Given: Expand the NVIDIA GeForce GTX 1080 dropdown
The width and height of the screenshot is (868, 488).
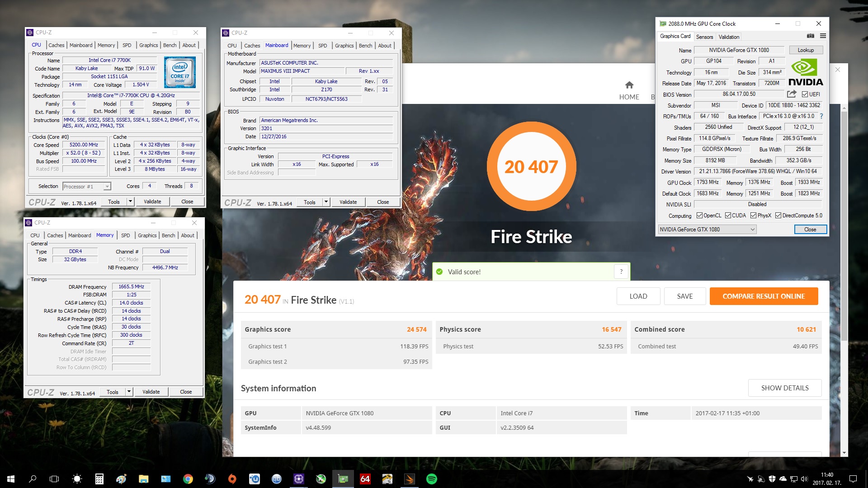Looking at the screenshot, I should coord(752,230).
